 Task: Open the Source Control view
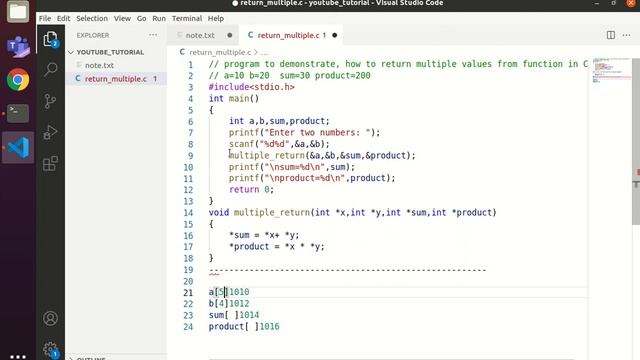point(51,101)
